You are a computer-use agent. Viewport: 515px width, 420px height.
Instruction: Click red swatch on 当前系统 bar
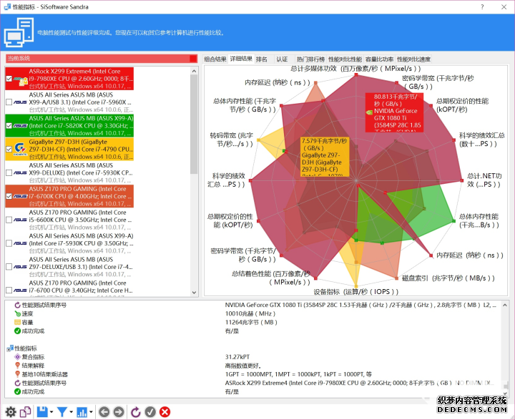click(193, 59)
